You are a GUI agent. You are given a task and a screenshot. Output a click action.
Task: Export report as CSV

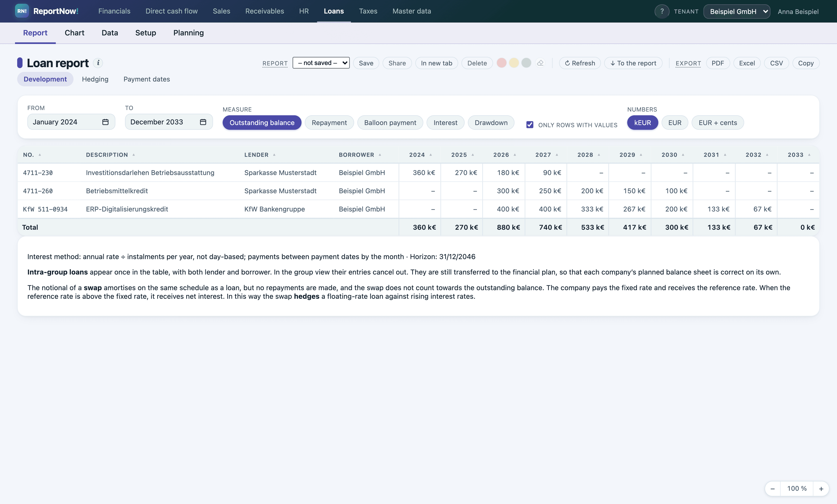776,63
